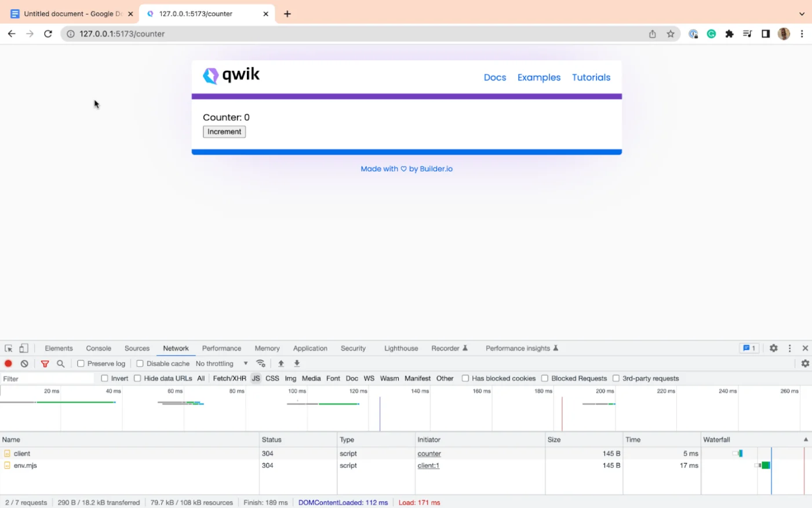Enable the Invert filter checkbox
The height and width of the screenshot is (508, 812).
(104, 378)
